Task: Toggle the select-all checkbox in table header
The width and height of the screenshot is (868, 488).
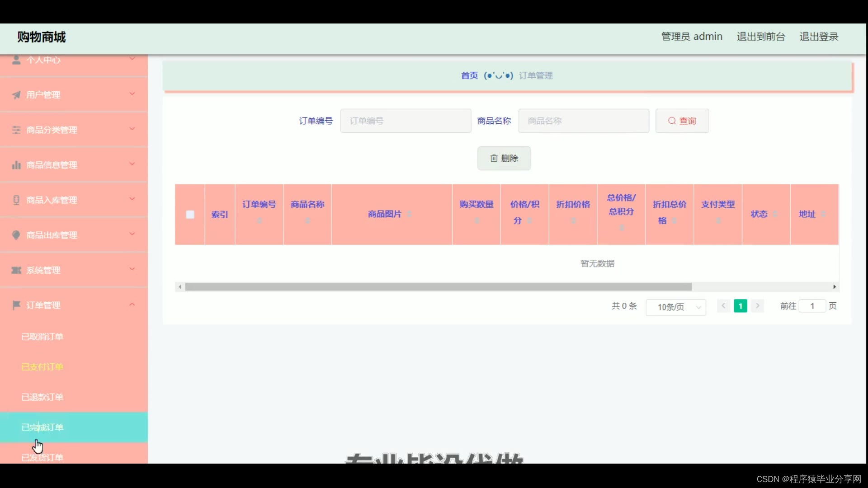Action: click(190, 215)
